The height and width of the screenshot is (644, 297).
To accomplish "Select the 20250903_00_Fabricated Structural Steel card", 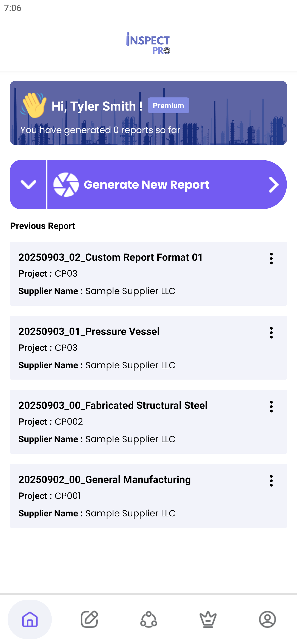I will tap(113, 406).
